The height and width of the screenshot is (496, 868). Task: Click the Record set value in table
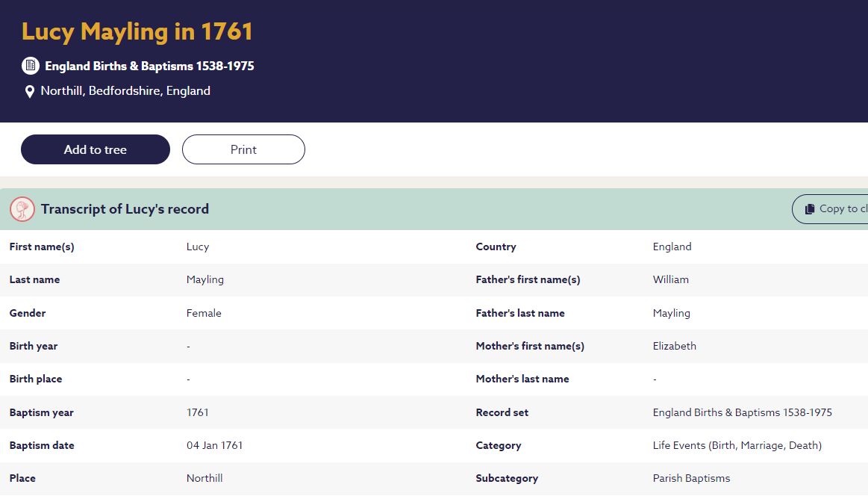(x=742, y=412)
